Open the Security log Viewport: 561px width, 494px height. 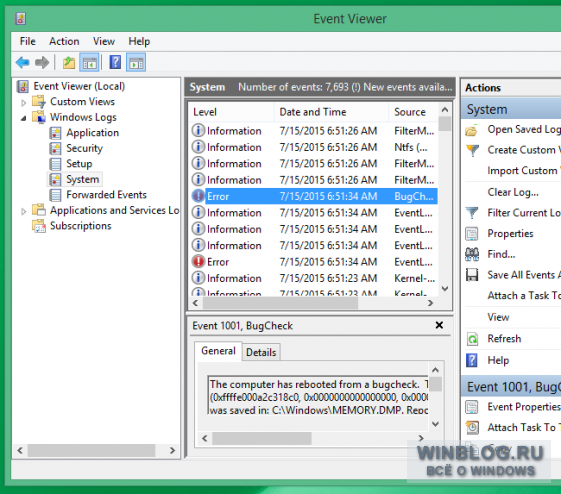pos(84,148)
